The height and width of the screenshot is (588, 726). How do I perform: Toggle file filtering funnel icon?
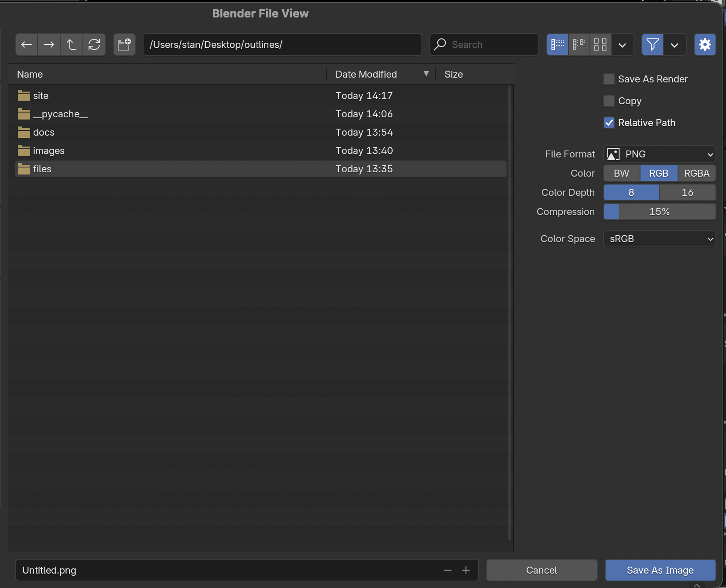coord(653,44)
